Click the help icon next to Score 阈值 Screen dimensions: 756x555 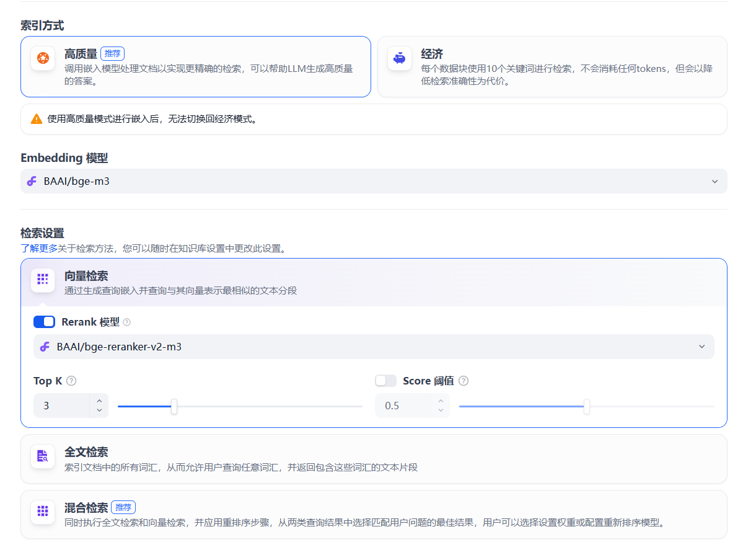pos(464,381)
